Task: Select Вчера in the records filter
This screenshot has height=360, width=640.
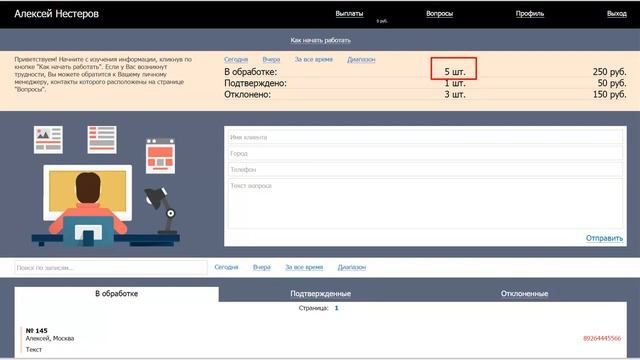Action: (262, 267)
